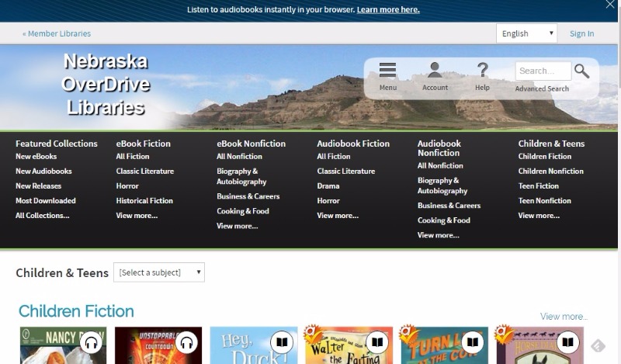Click the magnifying glass search icon

pos(581,71)
